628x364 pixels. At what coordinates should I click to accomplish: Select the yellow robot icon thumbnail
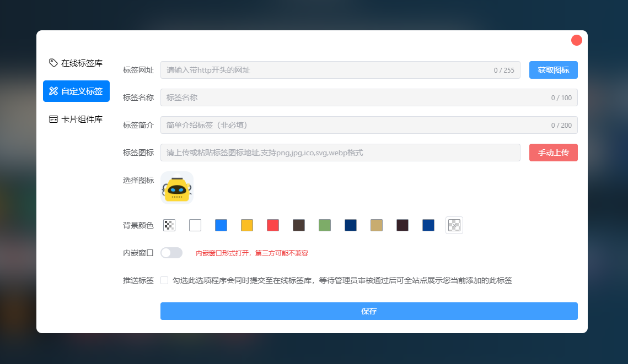point(177,188)
